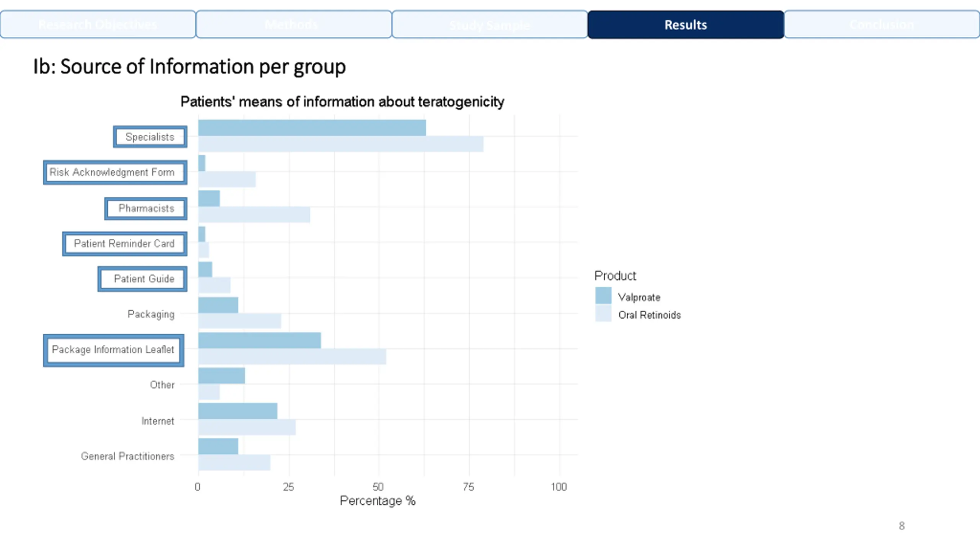
Task: Click the Valproate bar for Specialists
Action: coord(312,128)
